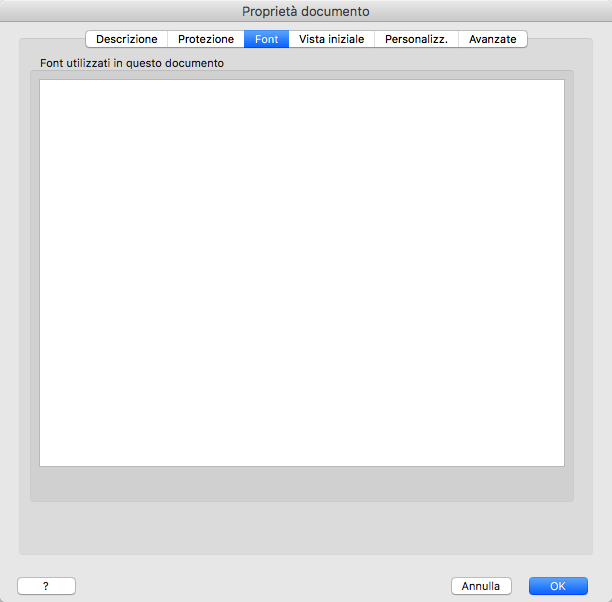Click the gray strip beneath the font list
The height and width of the screenshot is (602, 612).
coord(301,483)
